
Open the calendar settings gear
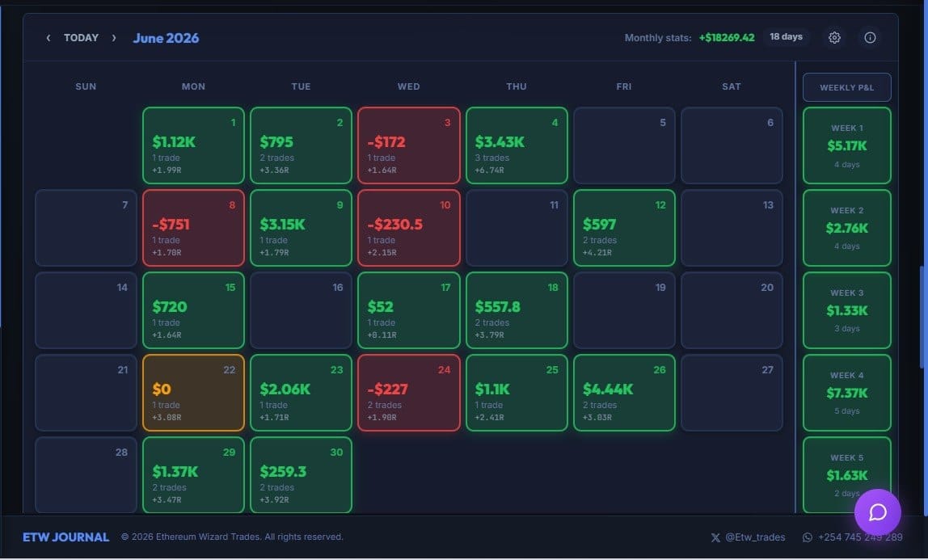(834, 38)
